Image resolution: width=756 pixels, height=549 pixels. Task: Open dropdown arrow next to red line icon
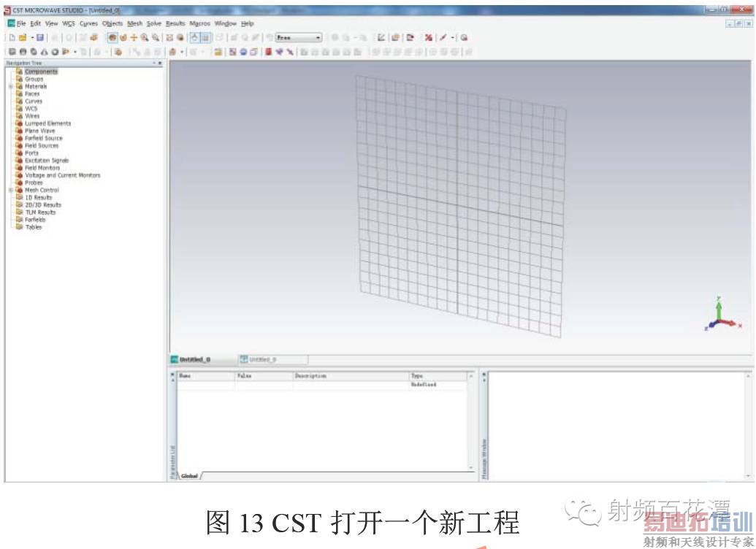click(453, 37)
